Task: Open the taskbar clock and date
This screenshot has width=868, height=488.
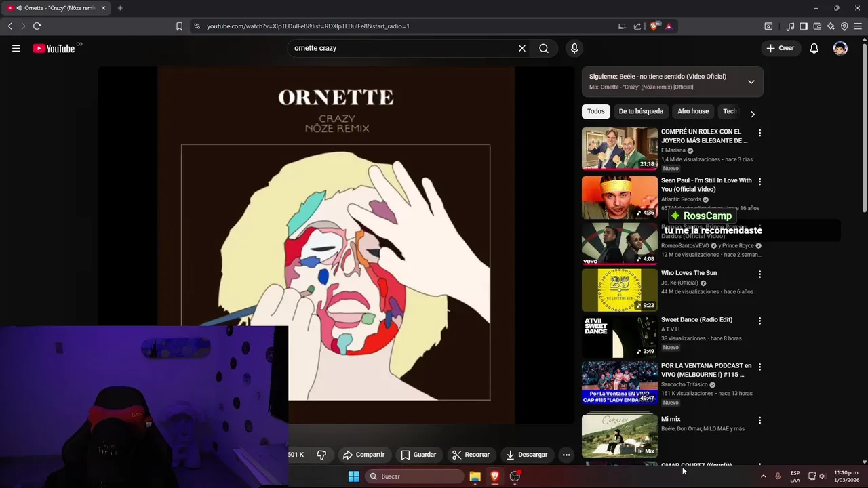Action: coord(846,476)
